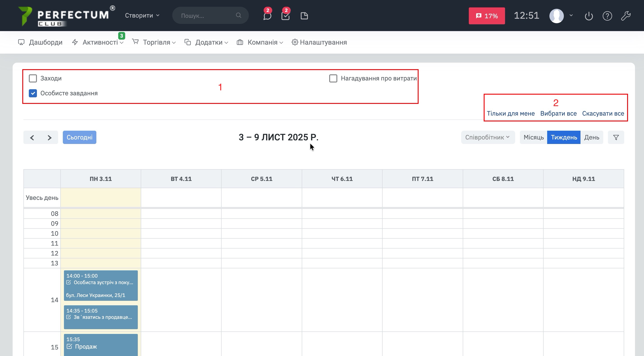Open the 14:00 - 15:00 meeting event
The height and width of the screenshot is (356, 644).
pyautogui.click(x=101, y=285)
